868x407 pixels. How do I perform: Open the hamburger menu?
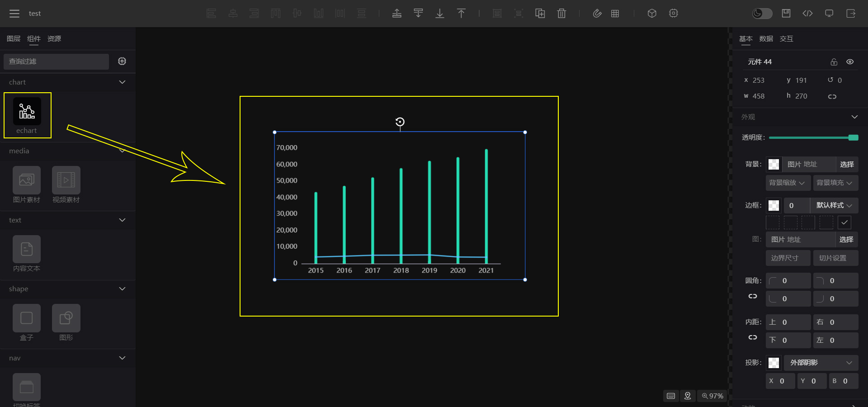tap(14, 14)
